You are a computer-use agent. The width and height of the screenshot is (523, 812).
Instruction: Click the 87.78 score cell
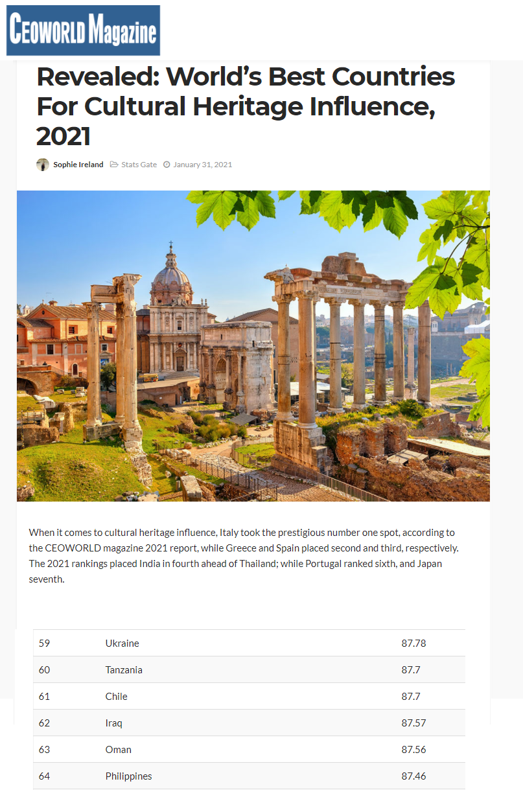tap(413, 644)
